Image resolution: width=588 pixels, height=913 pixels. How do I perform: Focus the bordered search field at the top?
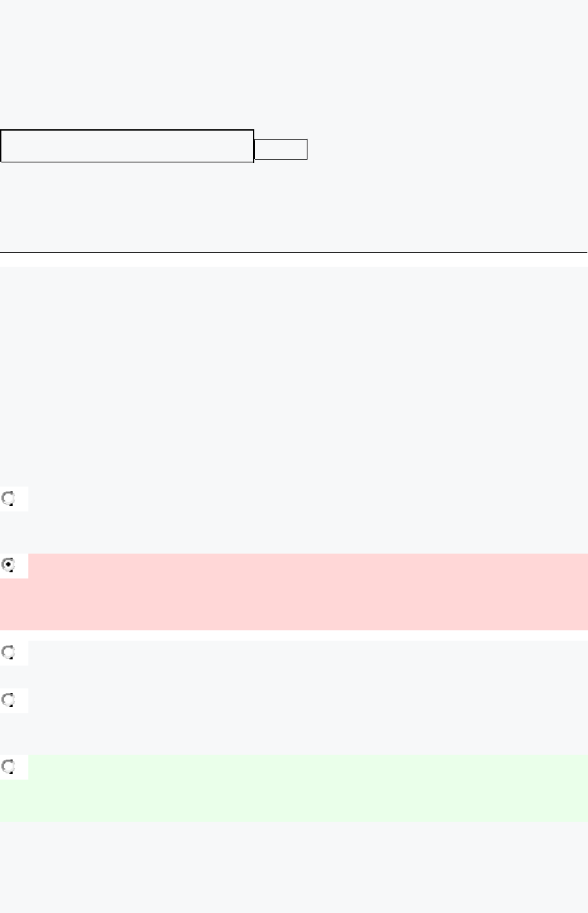click(x=127, y=146)
